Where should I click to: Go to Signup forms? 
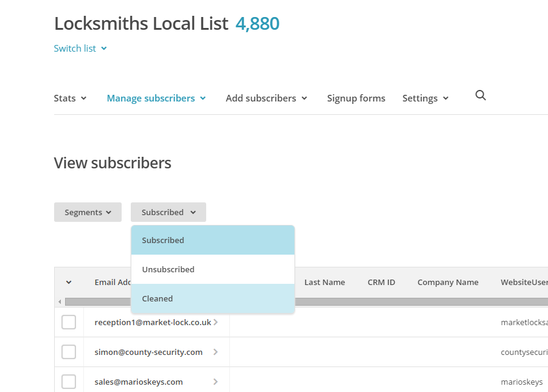pos(356,98)
